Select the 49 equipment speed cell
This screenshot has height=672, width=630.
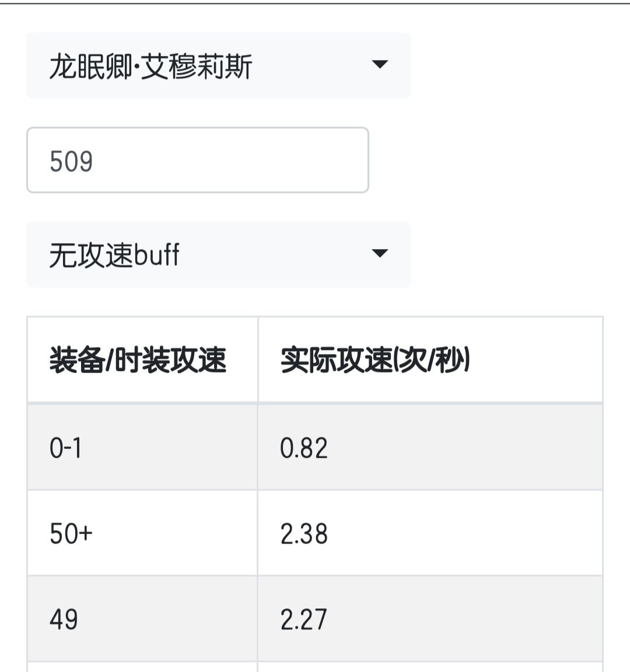pyautogui.click(x=142, y=619)
